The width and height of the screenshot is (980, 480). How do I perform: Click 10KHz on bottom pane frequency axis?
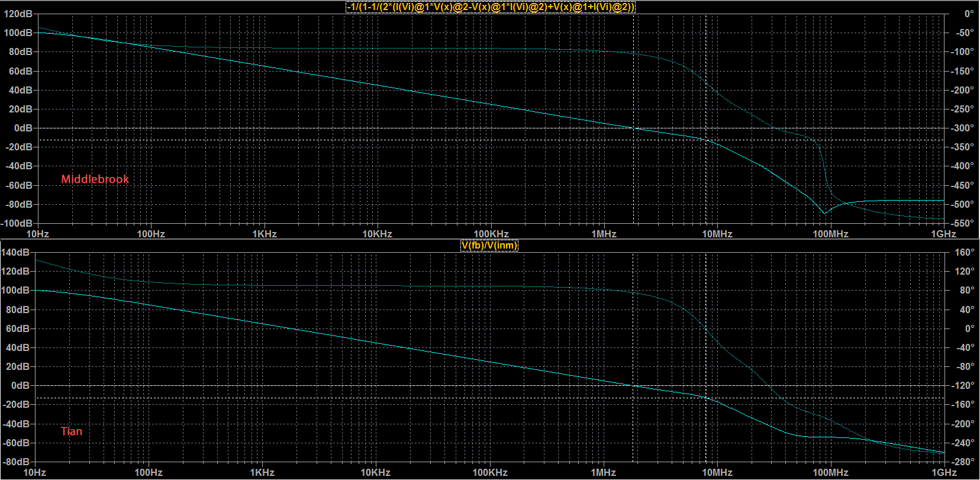(376, 472)
